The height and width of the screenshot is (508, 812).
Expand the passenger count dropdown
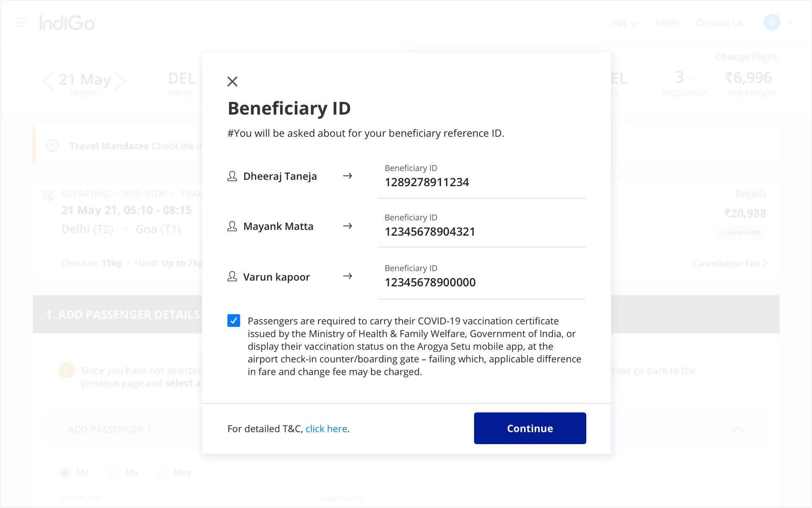(x=684, y=78)
